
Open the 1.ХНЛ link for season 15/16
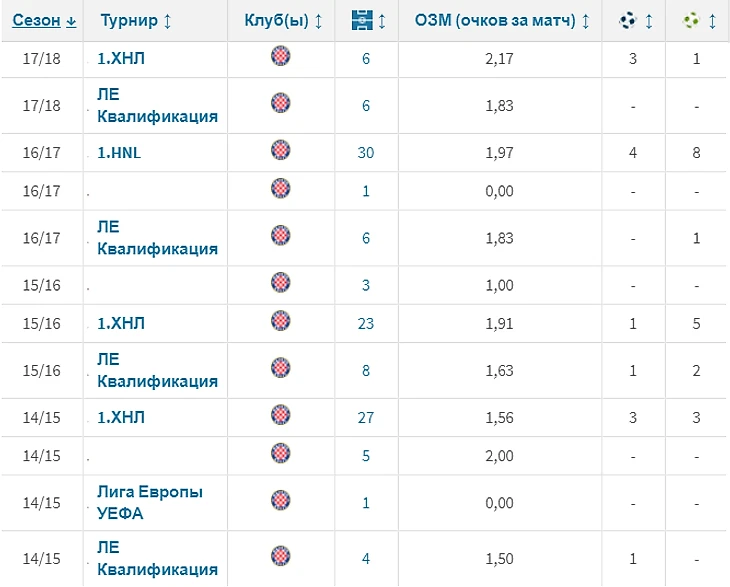point(121,323)
